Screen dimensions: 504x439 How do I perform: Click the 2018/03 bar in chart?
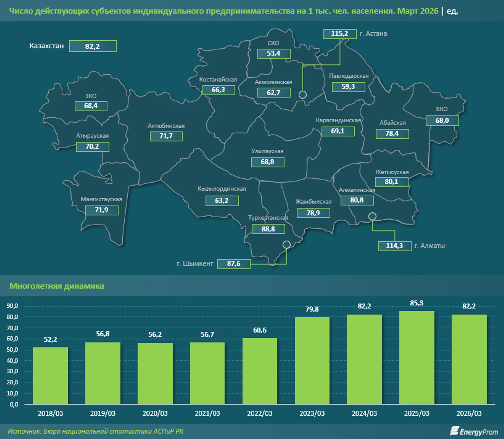[50, 376]
